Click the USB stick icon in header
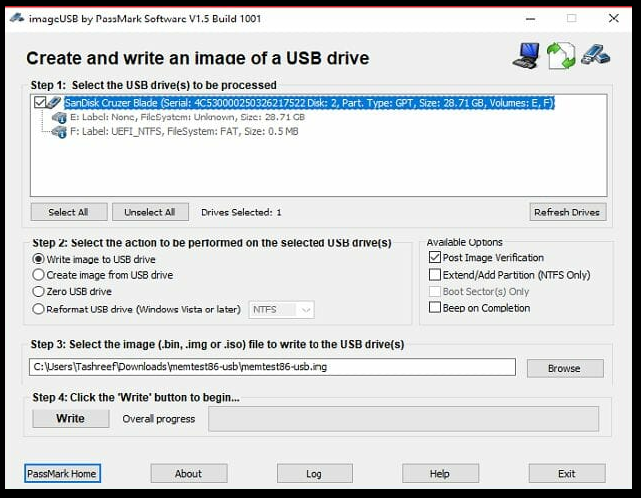641x498 pixels. point(596,55)
